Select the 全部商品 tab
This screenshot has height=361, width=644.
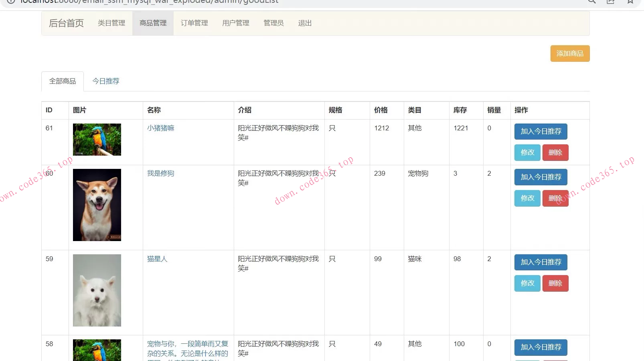(63, 81)
